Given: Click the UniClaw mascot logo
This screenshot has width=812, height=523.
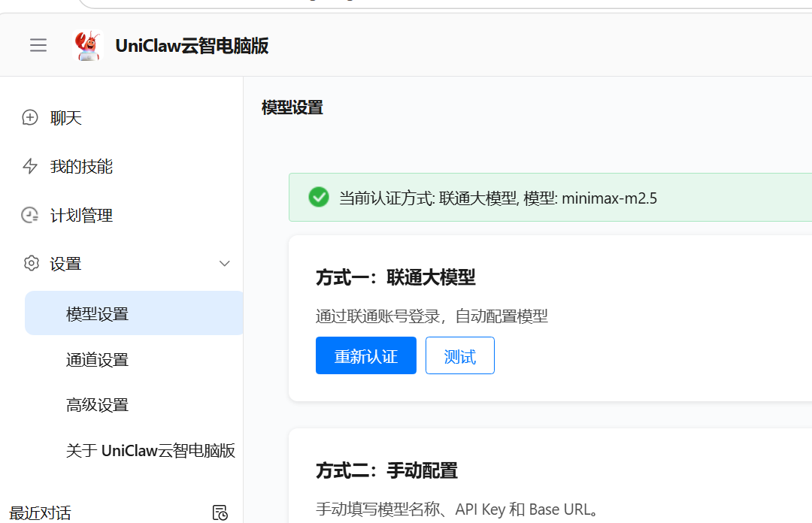Looking at the screenshot, I should point(86,45).
